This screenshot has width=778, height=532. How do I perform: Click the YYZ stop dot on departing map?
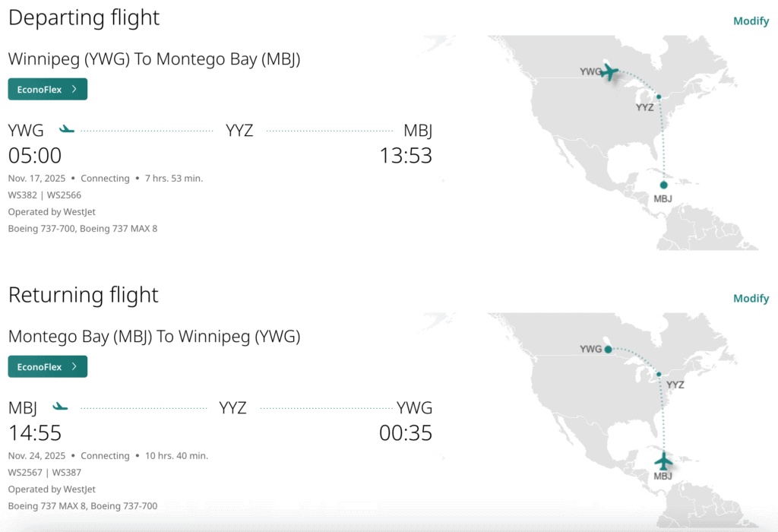tap(659, 97)
